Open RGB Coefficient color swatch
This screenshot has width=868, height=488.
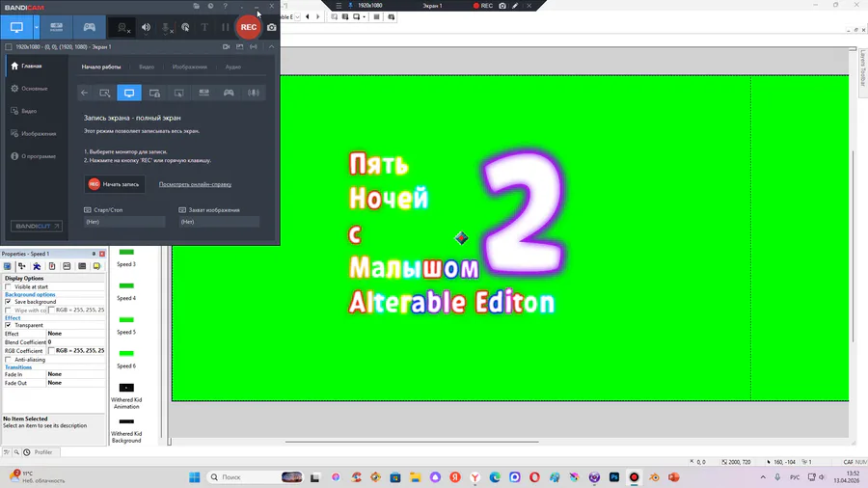coord(51,351)
